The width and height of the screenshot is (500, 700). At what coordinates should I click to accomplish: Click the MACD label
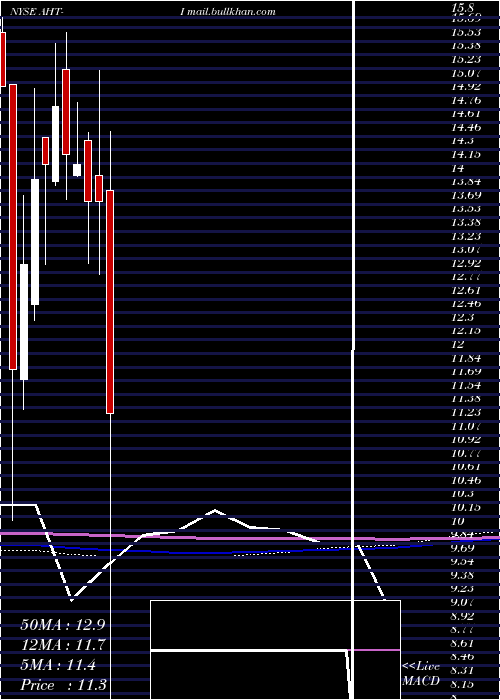421,681
